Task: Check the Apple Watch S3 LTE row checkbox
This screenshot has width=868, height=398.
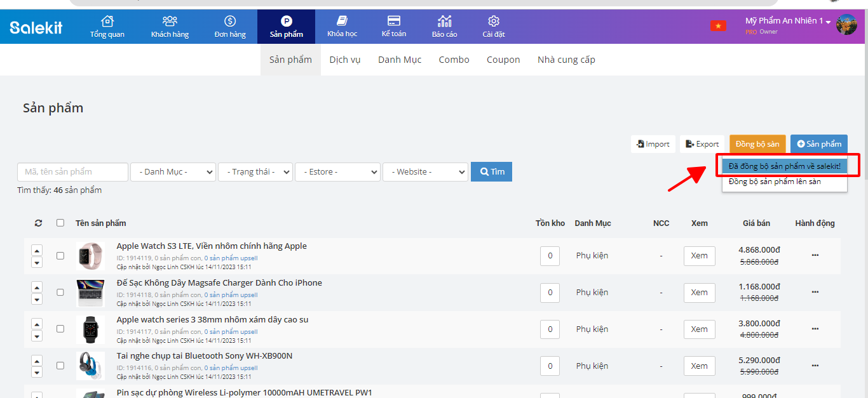Action: click(60, 256)
